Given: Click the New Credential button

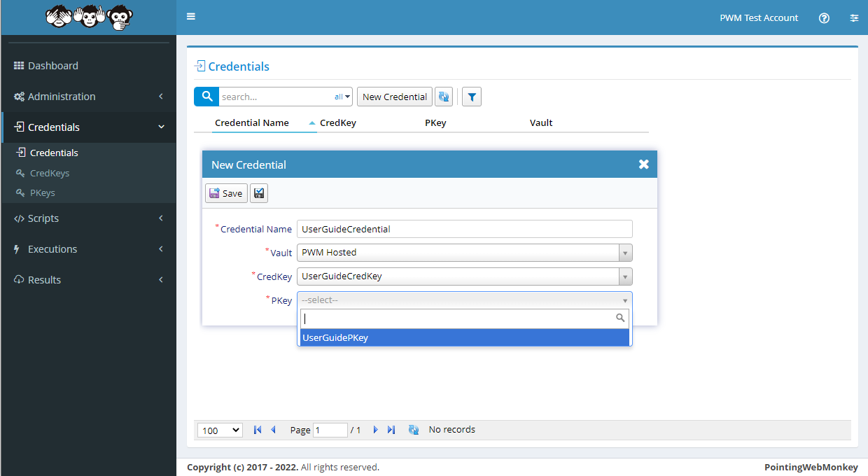Looking at the screenshot, I should [x=394, y=97].
